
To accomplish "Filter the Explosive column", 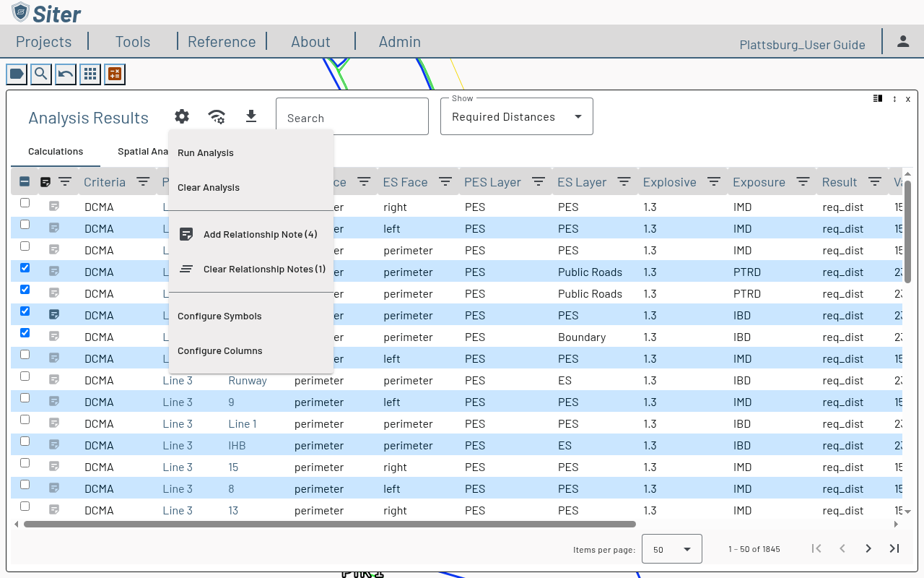I will [714, 182].
